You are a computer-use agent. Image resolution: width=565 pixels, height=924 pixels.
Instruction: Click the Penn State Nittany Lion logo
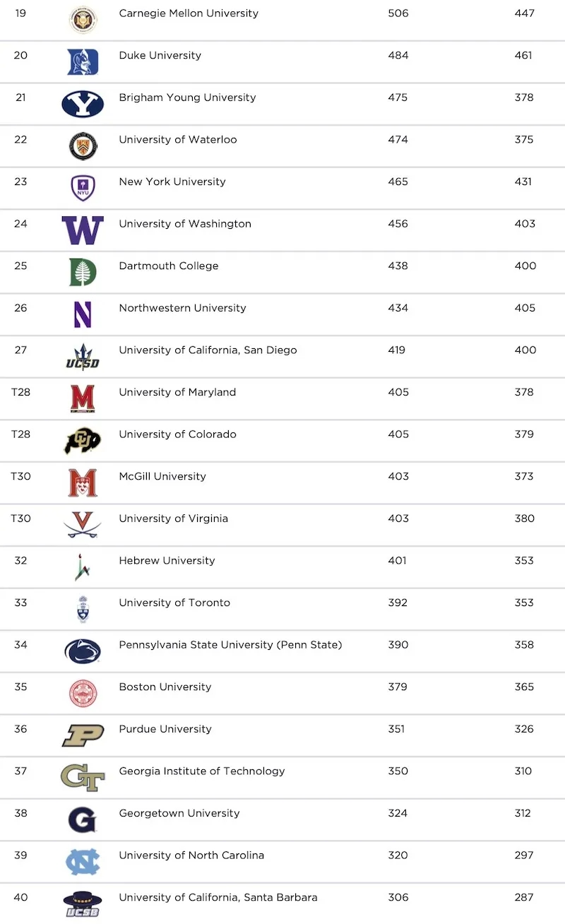pyautogui.click(x=83, y=651)
